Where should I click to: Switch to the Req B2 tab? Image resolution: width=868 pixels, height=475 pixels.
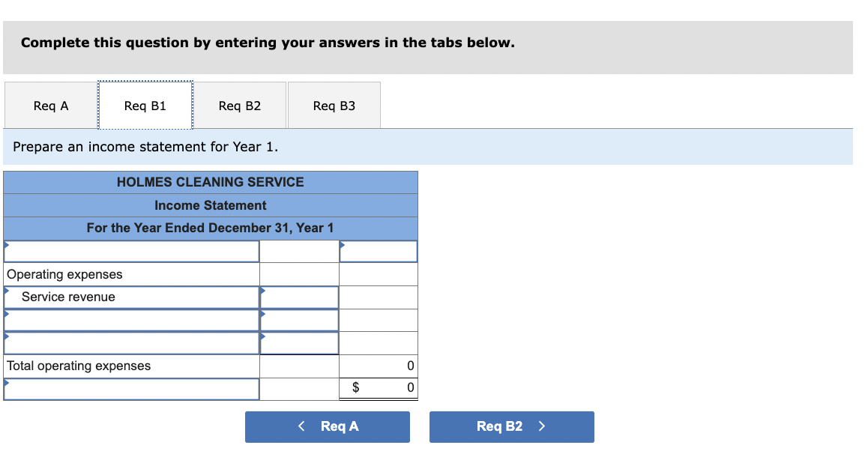click(240, 105)
